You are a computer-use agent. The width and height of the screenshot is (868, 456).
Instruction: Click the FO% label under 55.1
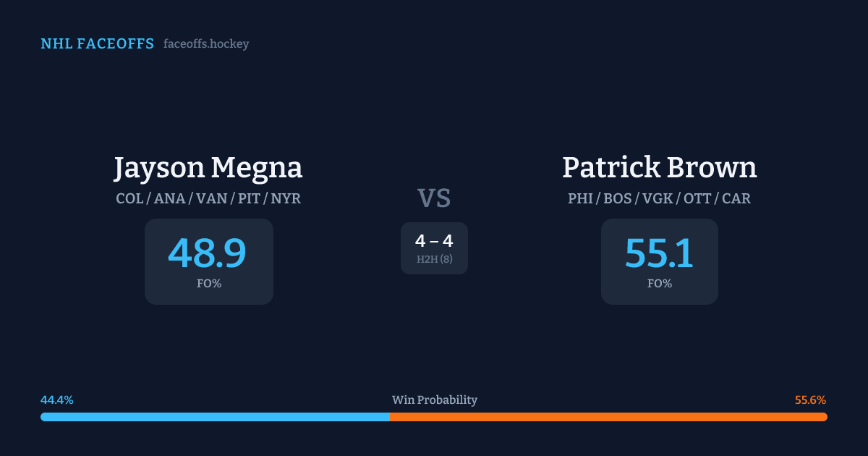coord(659,284)
